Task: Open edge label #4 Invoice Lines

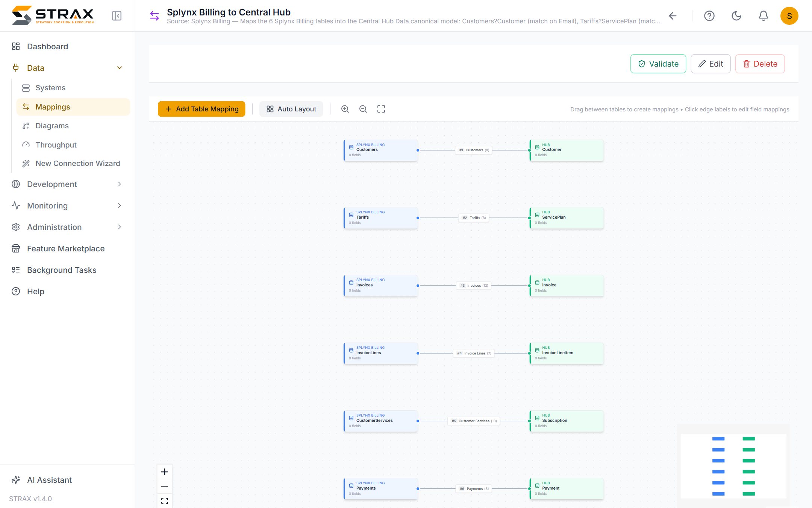Action: point(474,353)
